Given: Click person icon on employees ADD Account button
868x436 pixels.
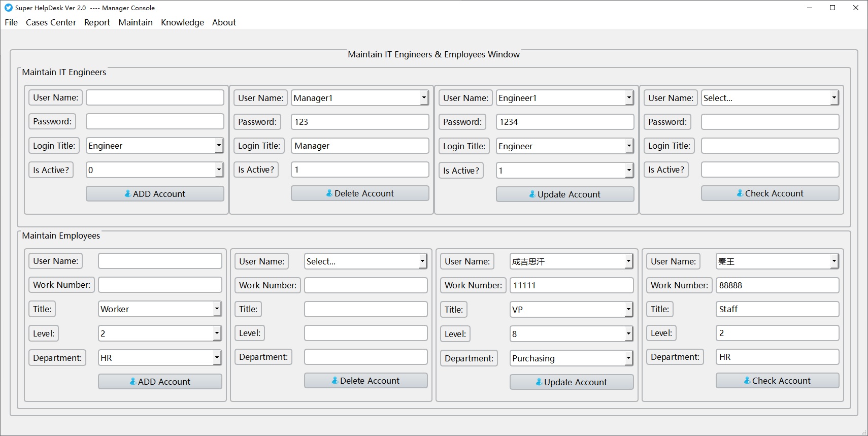Looking at the screenshot, I should tap(133, 382).
